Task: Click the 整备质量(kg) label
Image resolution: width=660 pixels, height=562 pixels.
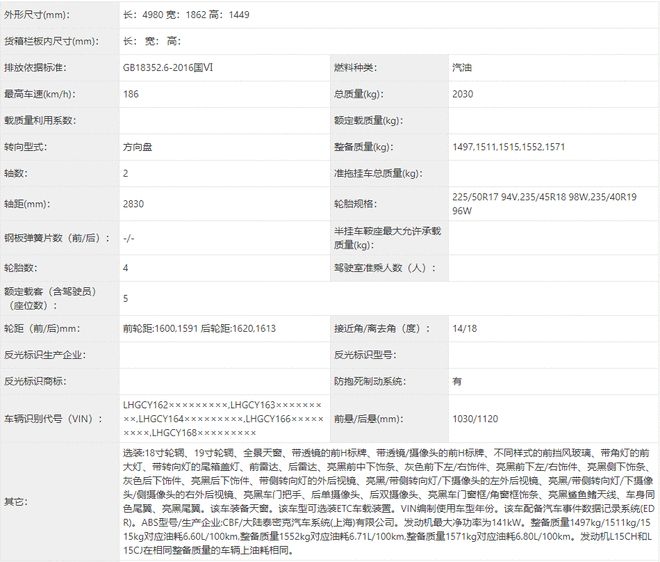Action: click(x=364, y=147)
